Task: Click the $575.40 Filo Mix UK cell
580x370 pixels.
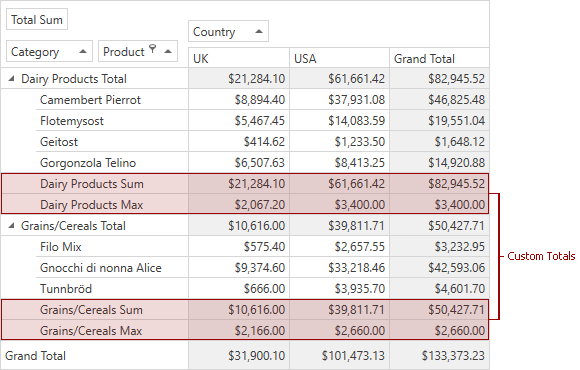Action: click(x=239, y=246)
